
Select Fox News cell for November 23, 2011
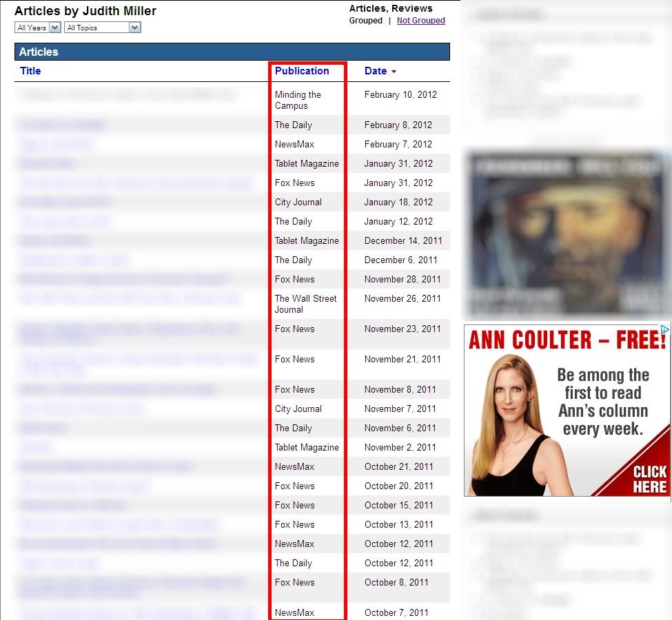coord(295,329)
